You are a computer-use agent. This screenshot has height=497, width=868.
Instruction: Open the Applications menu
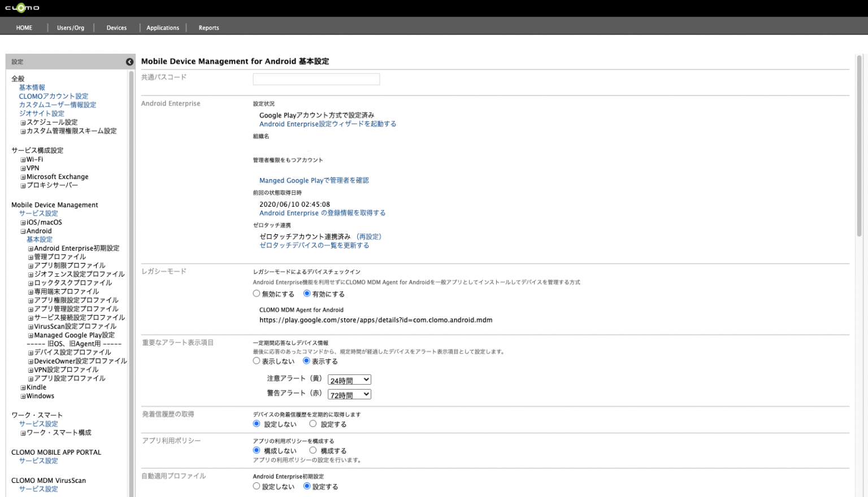pos(163,28)
